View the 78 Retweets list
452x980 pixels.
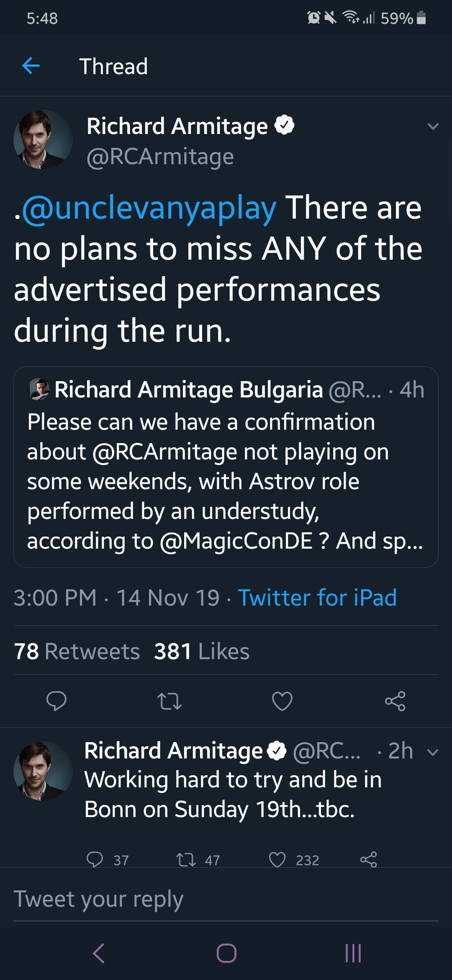77,651
